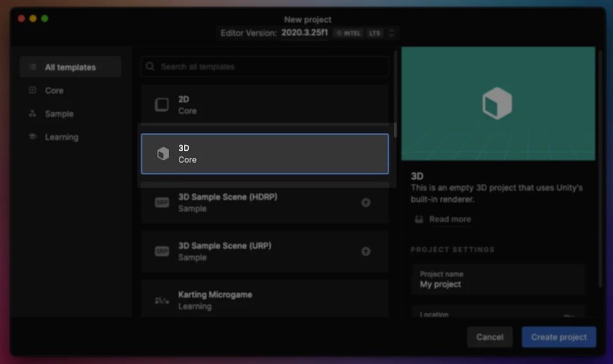Click the 3D title in details panel
This screenshot has width=613, height=364.
[417, 176]
